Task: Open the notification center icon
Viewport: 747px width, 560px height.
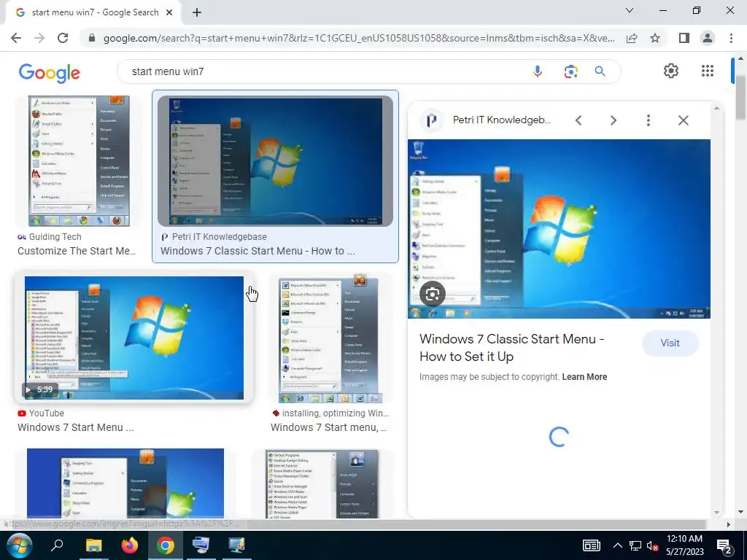Action: click(x=724, y=546)
